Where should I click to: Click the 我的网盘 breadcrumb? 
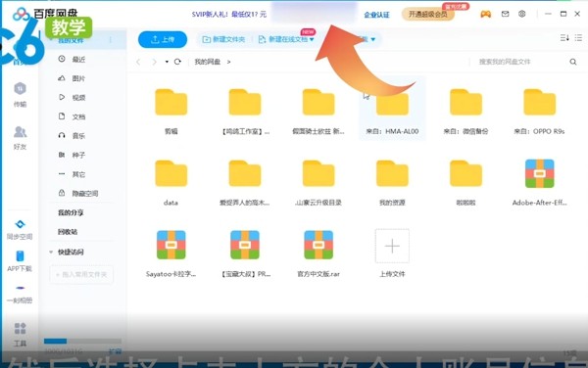(208, 62)
